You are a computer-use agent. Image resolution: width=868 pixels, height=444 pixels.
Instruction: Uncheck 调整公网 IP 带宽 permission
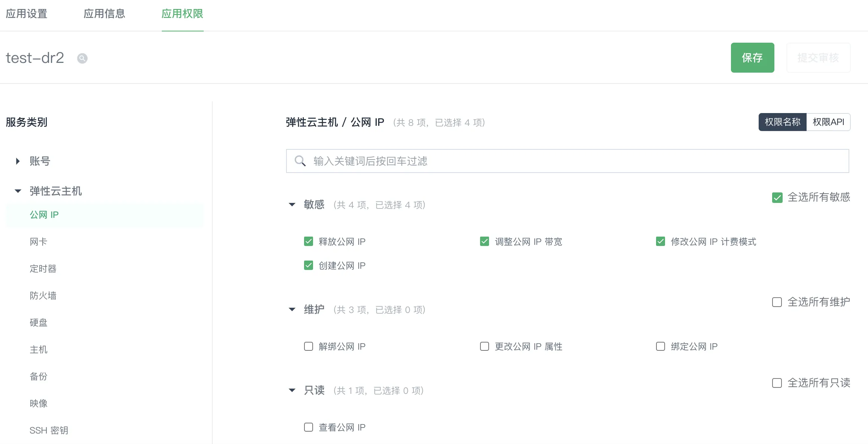tap(485, 241)
